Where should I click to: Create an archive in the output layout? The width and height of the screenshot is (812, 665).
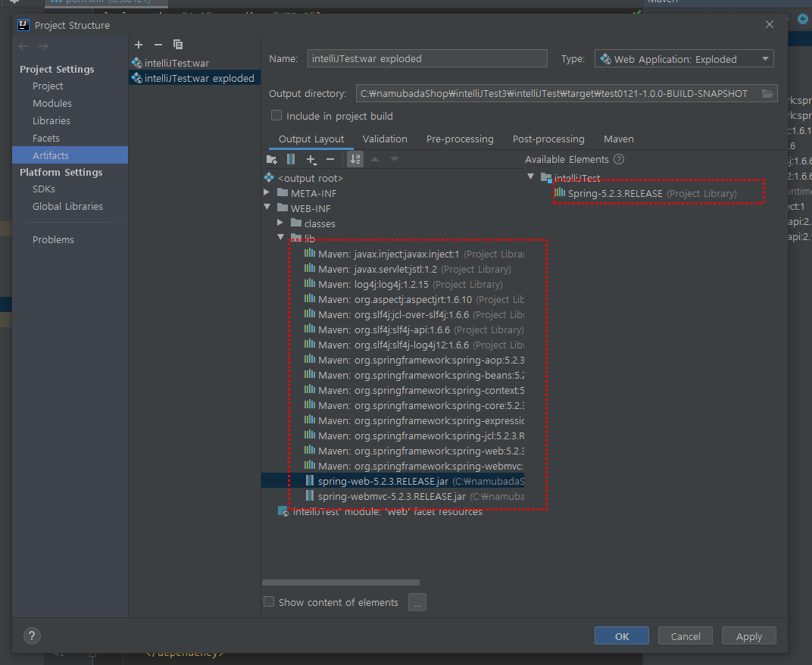[291, 160]
